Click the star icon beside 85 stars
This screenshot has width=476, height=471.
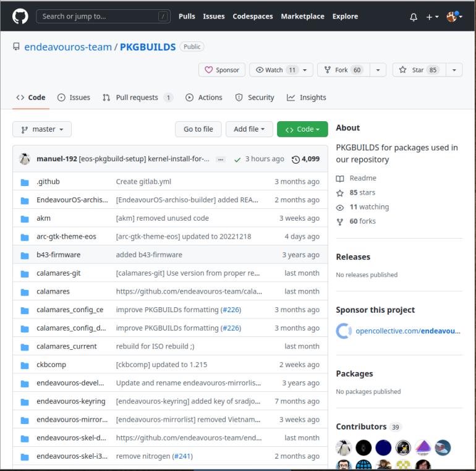pos(340,193)
